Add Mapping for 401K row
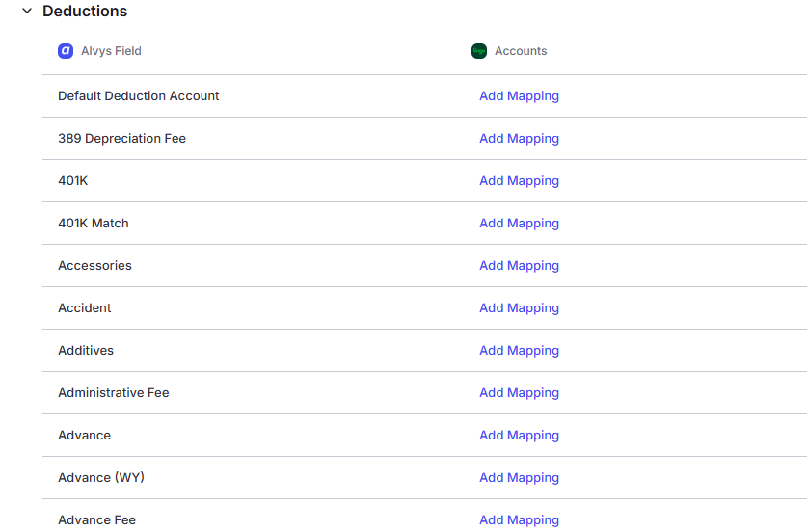Viewport: 807px width, 532px height. point(519,181)
